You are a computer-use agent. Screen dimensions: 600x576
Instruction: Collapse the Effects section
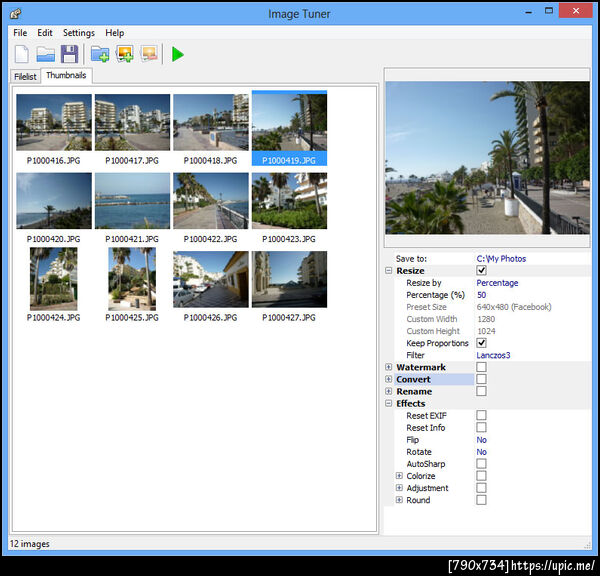coord(388,403)
